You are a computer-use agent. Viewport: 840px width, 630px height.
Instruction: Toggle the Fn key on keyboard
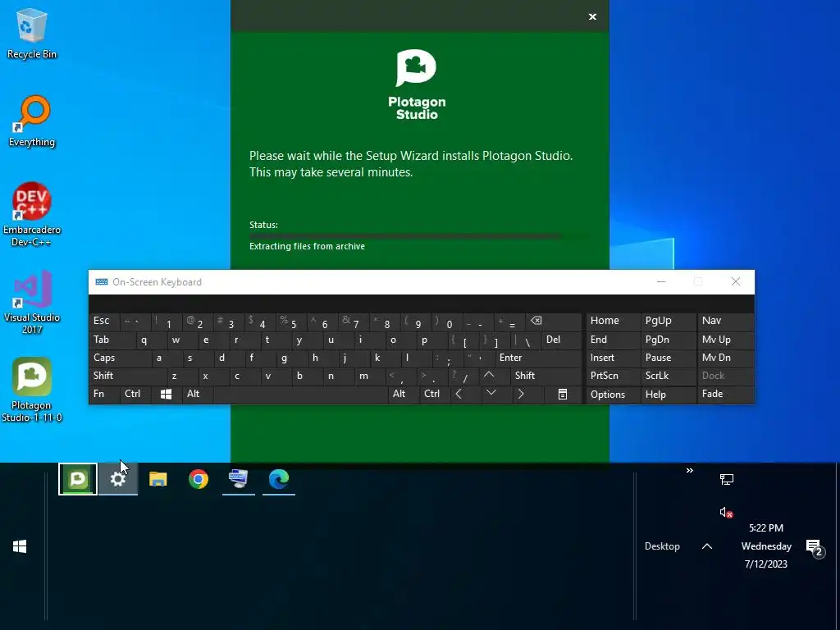[104, 395]
